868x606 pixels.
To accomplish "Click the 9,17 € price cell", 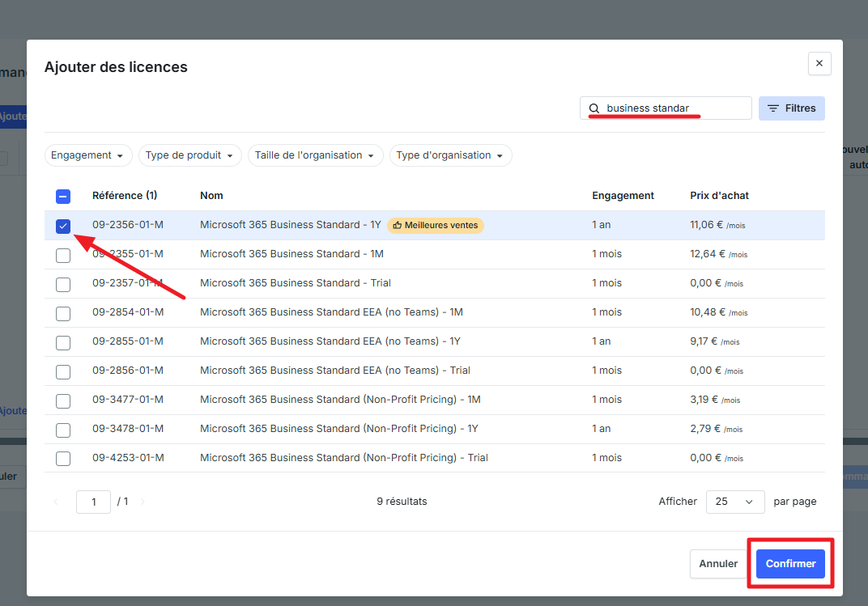I will click(x=715, y=341).
